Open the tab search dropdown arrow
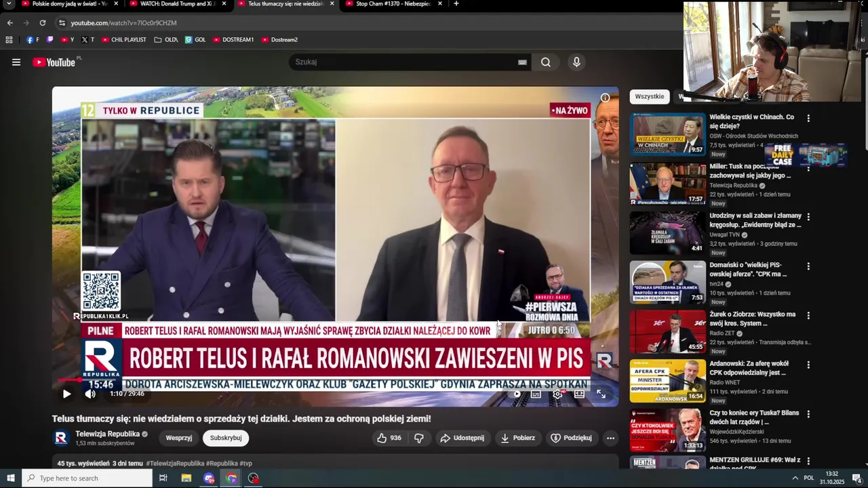The image size is (868, 488). tap(9, 3)
